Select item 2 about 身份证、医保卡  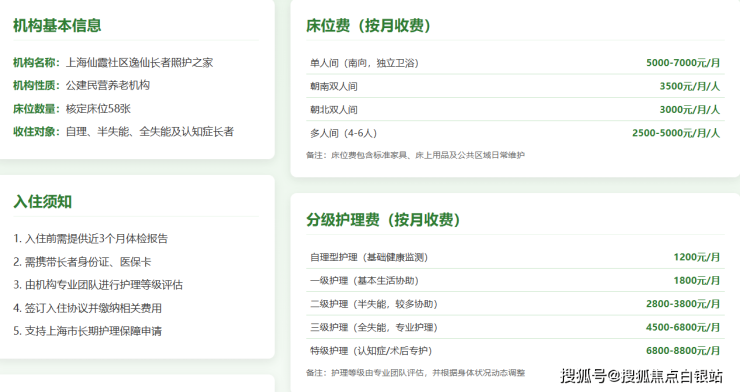tap(82, 262)
